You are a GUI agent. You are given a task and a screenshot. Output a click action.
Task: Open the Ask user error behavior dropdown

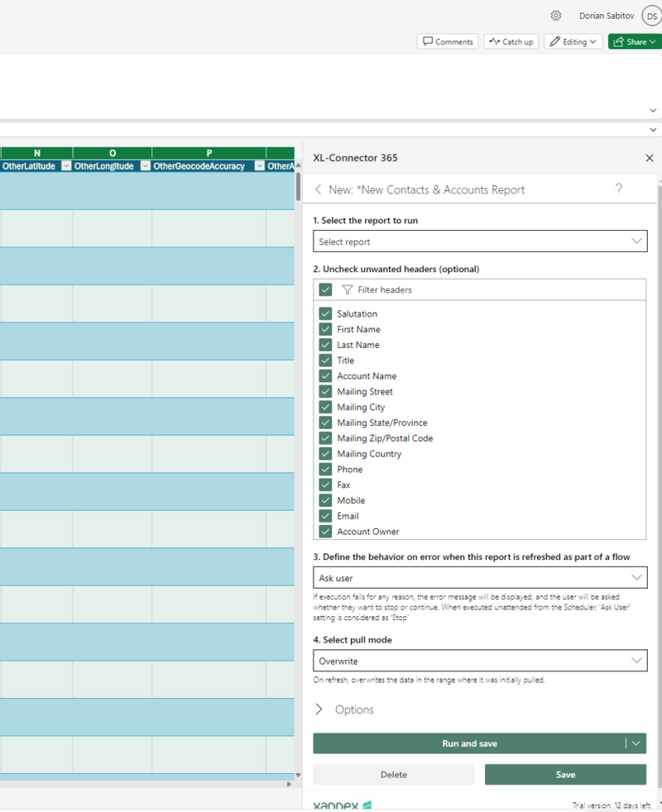tap(480, 577)
